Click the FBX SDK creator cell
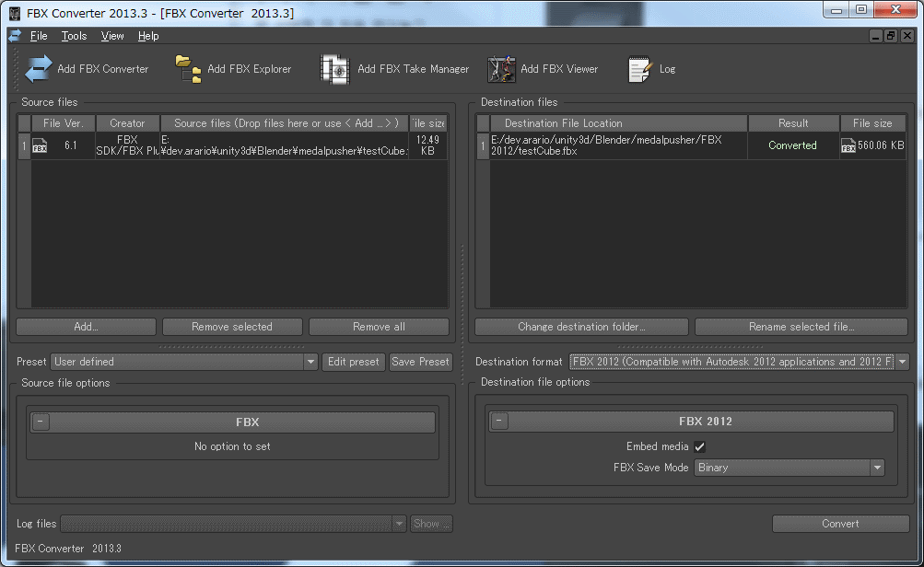 coord(127,145)
